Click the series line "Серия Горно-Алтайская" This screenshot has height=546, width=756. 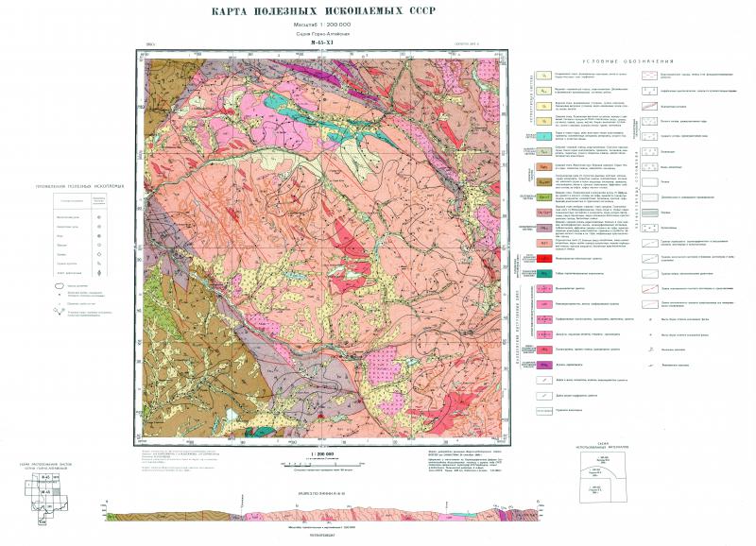pyautogui.click(x=322, y=34)
